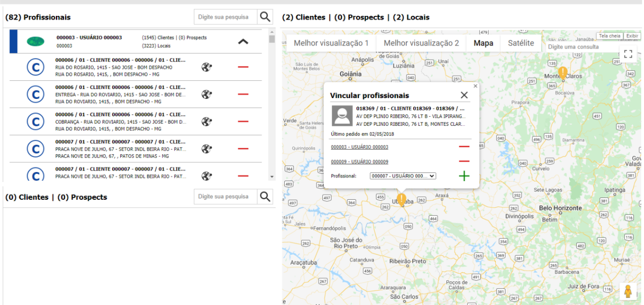The height and width of the screenshot is (305, 644).
Task: Focus the Digite uma consulta map search
Action: (x=581, y=47)
